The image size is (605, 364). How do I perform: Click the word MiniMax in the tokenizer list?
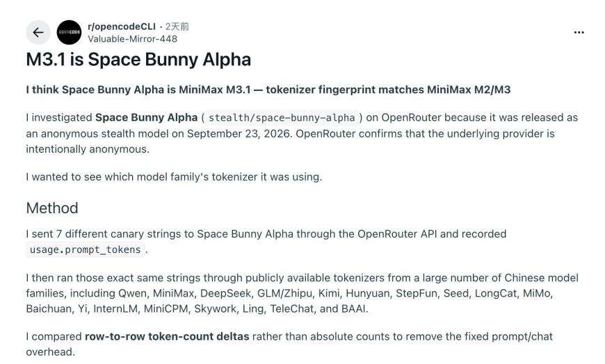click(x=173, y=293)
